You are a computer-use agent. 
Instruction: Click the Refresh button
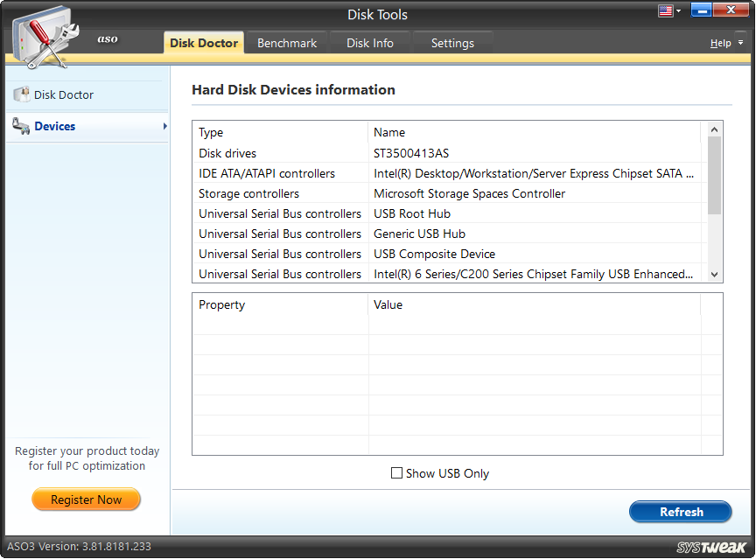click(x=681, y=512)
